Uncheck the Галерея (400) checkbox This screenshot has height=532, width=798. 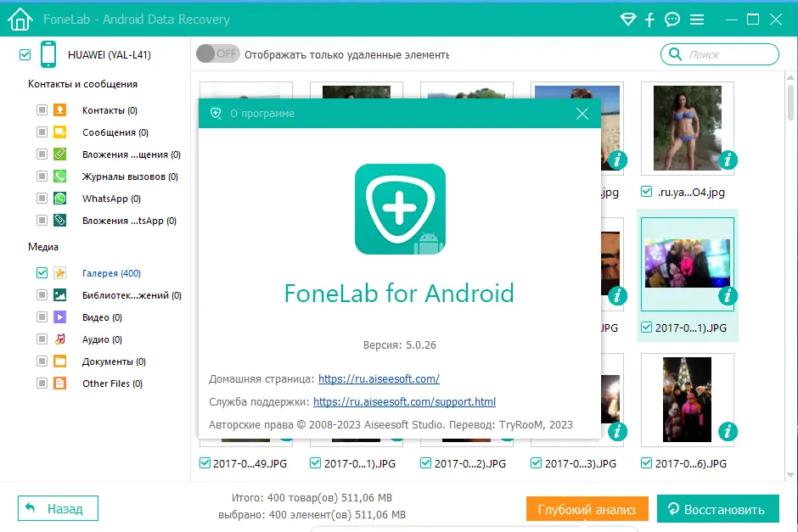coord(42,272)
